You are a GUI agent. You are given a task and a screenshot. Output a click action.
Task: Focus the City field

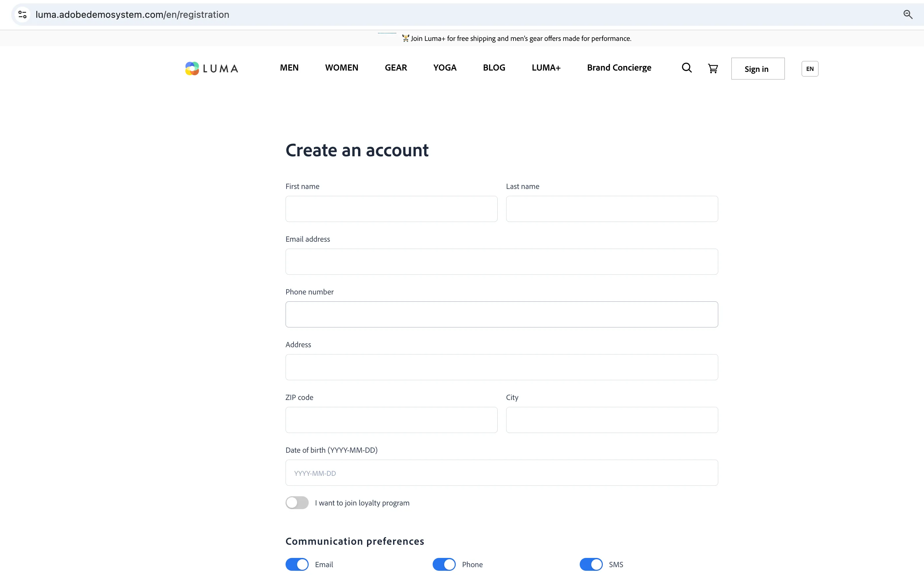612,420
